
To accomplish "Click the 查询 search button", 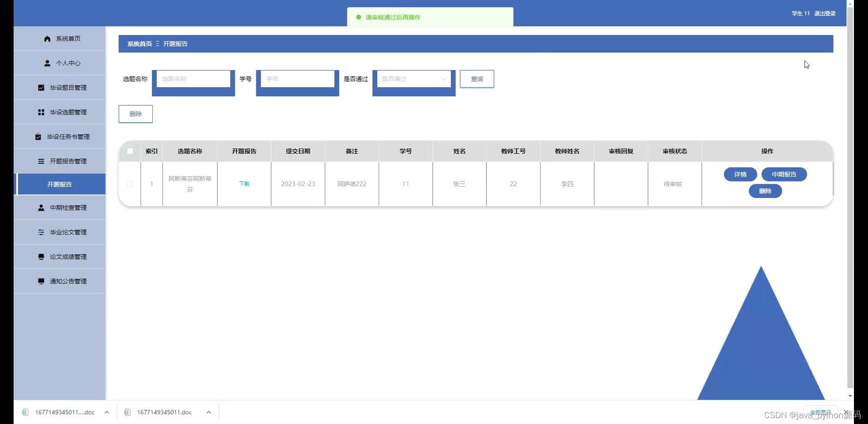I will [477, 79].
